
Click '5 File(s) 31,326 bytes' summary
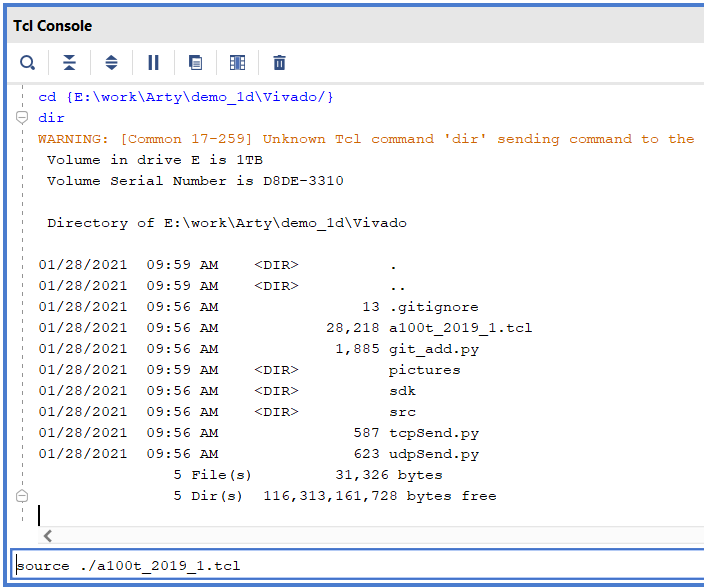point(308,475)
